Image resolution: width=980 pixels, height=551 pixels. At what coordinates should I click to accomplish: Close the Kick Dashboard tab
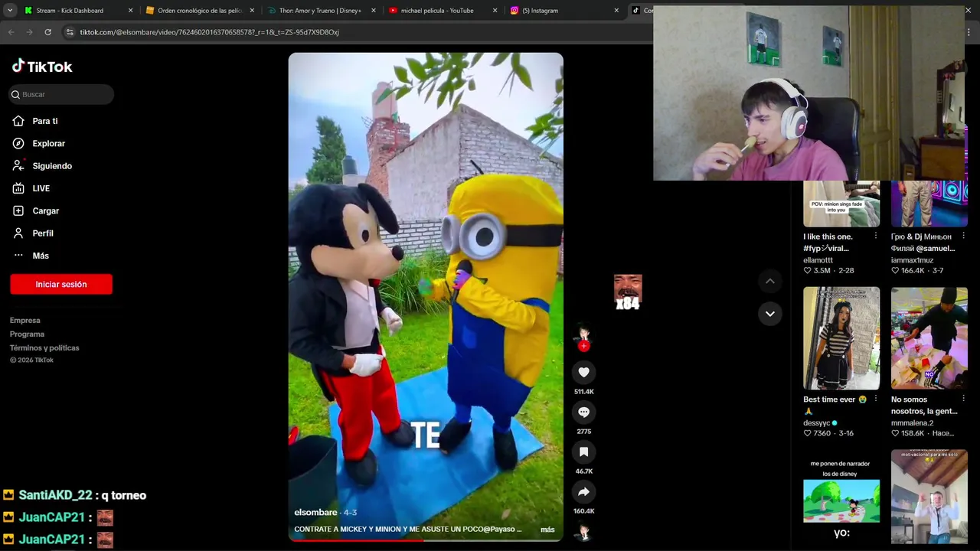[130, 11]
